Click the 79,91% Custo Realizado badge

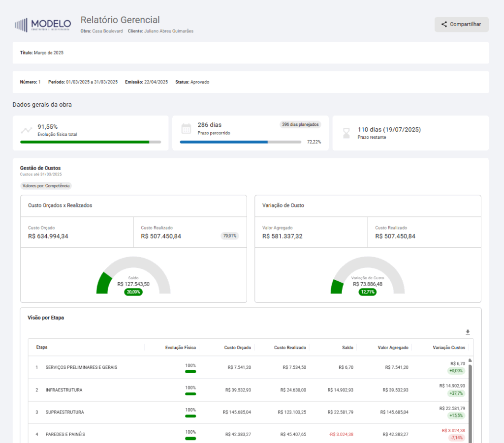(230, 236)
